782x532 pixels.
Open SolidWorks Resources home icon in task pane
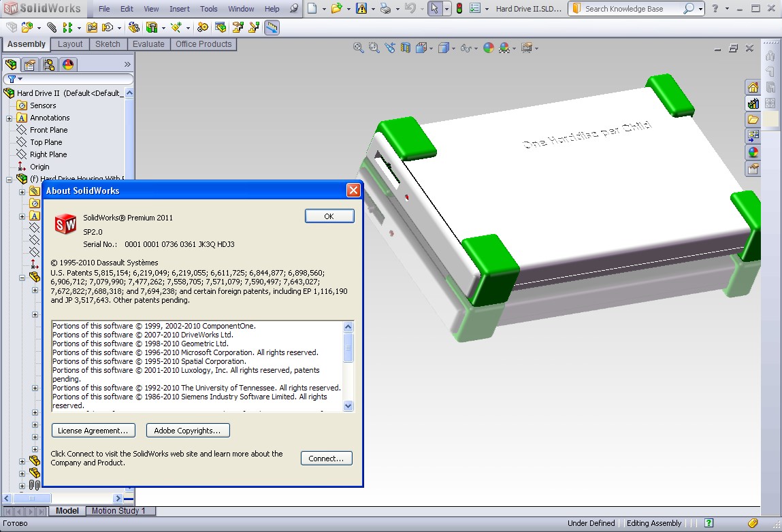point(753,87)
